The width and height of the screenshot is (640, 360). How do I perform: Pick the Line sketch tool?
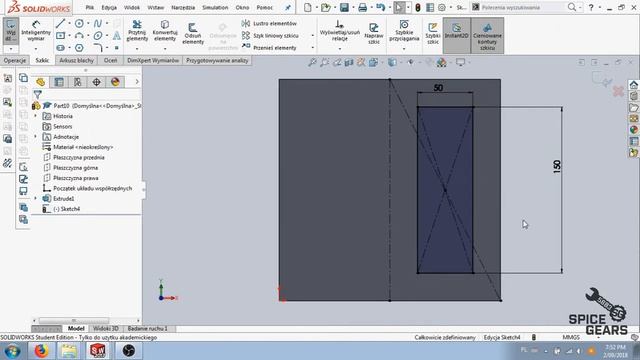pos(60,24)
